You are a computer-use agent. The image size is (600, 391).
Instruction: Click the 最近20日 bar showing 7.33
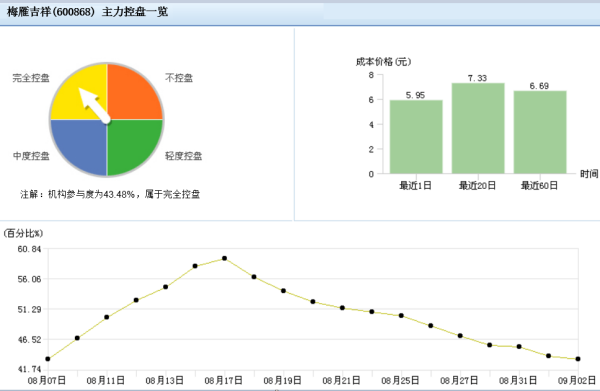pyautogui.click(x=478, y=128)
